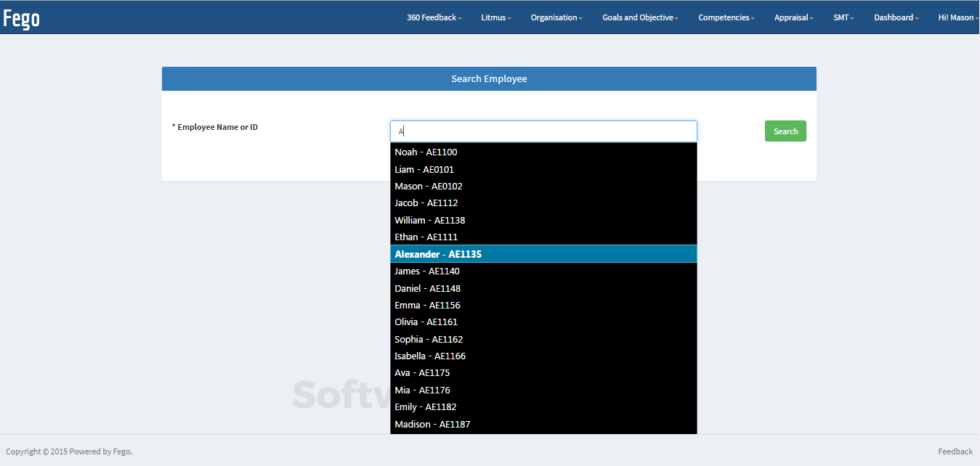980x466 pixels.
Task: Open the Hi! Mason user menu
Action: (957, 17)
